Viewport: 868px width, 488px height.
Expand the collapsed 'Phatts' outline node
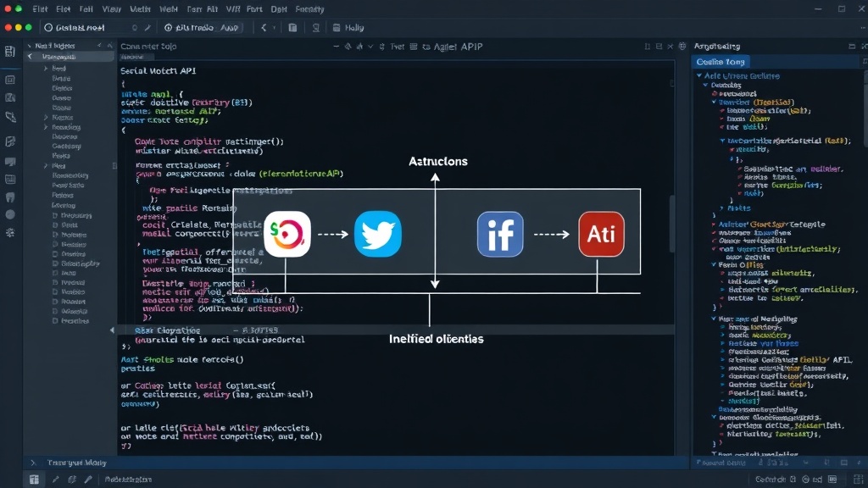click(x=721, y=208)
